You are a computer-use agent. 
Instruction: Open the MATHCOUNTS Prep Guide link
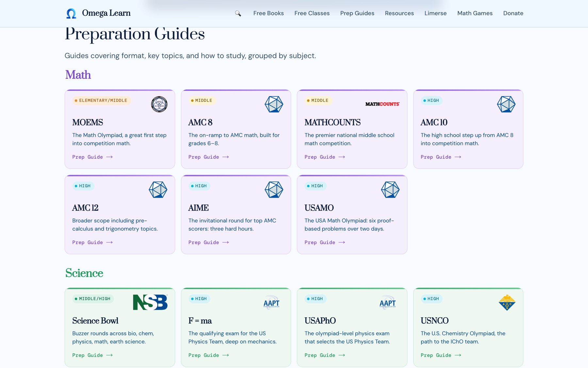[325, 157]
